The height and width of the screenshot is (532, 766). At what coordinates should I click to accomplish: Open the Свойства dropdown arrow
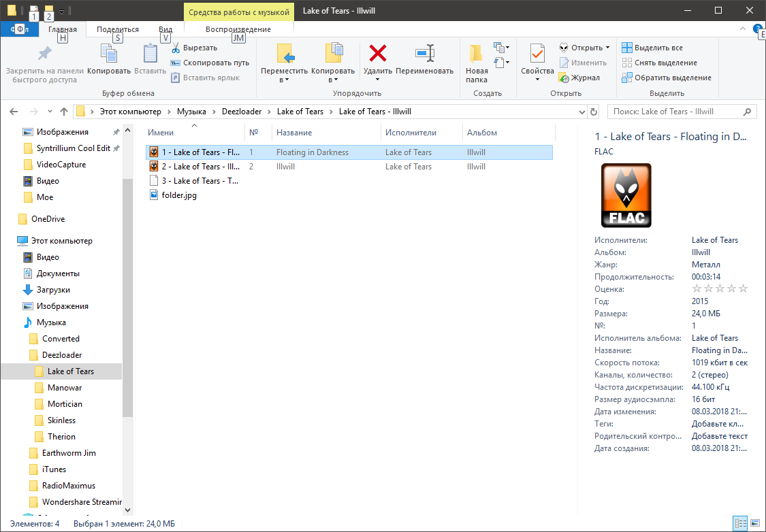537,80
